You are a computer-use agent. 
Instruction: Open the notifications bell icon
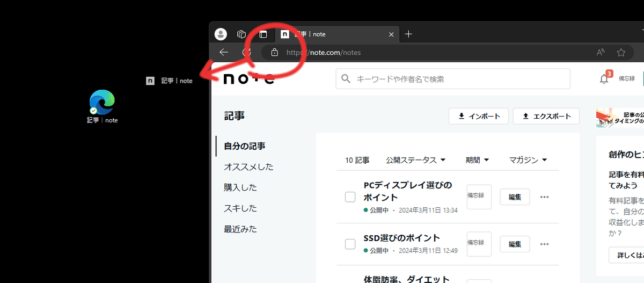(x=604, y=79)
